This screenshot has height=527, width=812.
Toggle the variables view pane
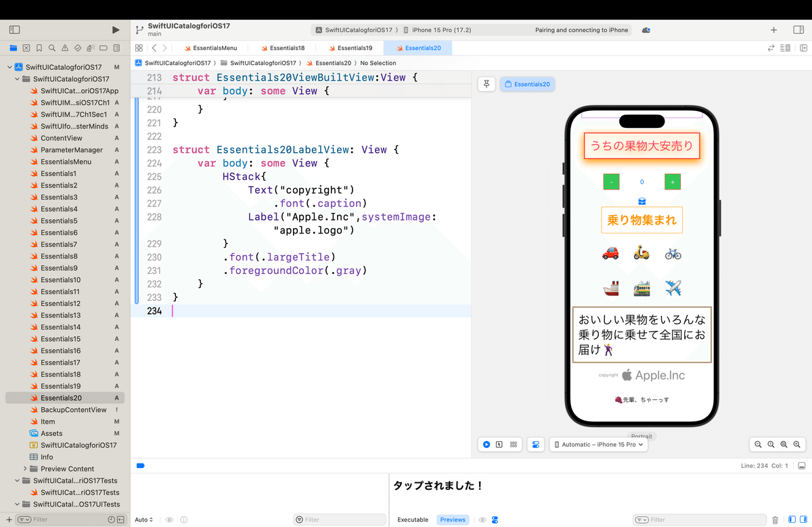(792, 520)
